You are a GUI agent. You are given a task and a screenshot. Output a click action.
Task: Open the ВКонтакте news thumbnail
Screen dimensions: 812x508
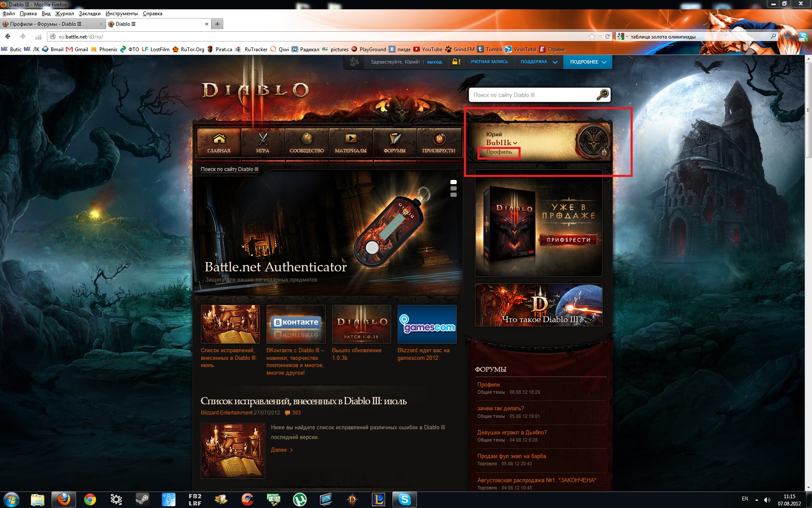pyautogui.click(x=296, y=324)
